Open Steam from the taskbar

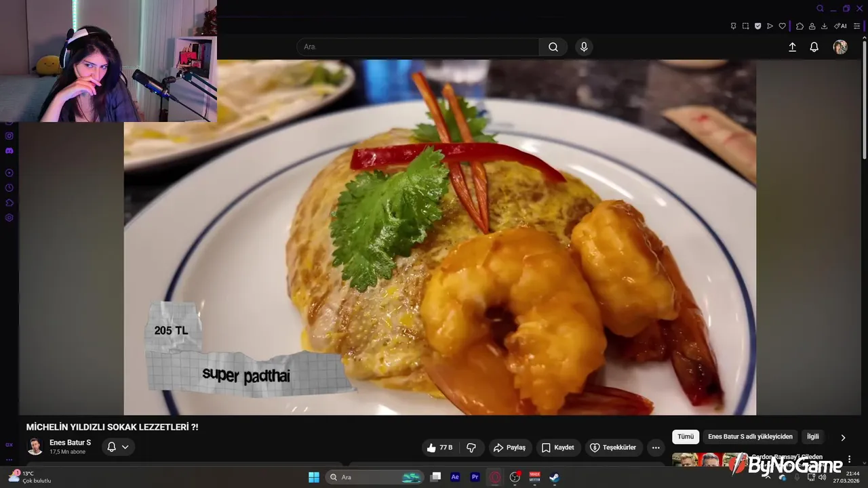pyautogui.click(x=554, y=477)
